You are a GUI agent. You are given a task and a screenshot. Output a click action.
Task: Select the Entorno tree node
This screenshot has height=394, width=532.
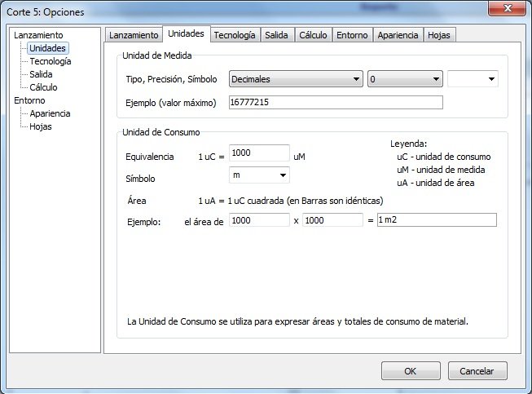(x=29, y=100)
